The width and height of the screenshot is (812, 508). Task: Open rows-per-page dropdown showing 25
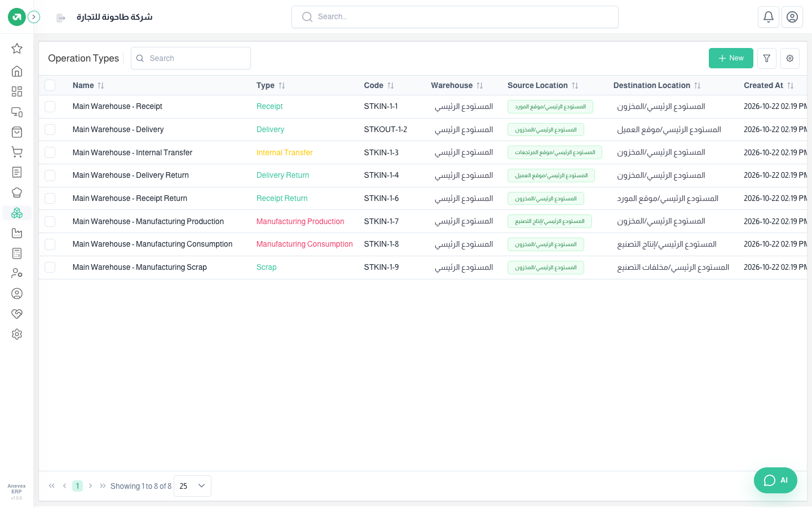[x=192, y=486]
